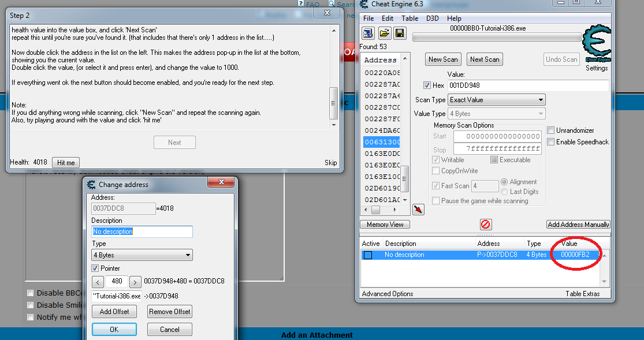
Task: Click the memory scan Start address field
Action: tap(497, 136)
